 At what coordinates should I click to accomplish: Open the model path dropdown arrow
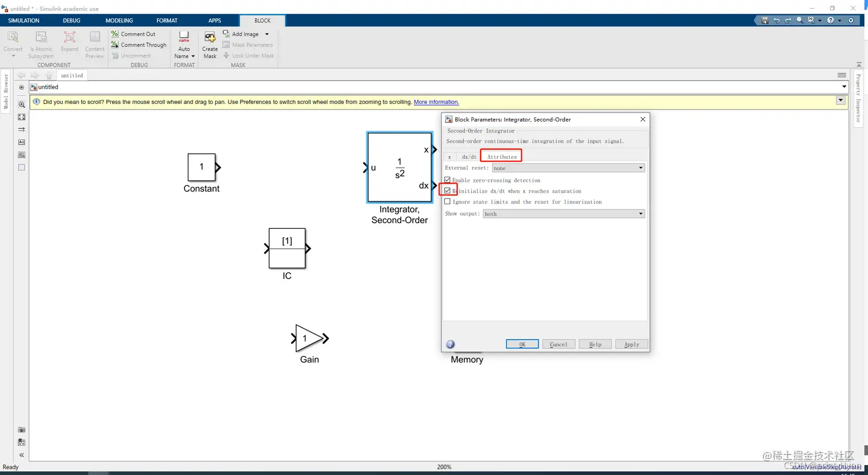tap(844, 87)
